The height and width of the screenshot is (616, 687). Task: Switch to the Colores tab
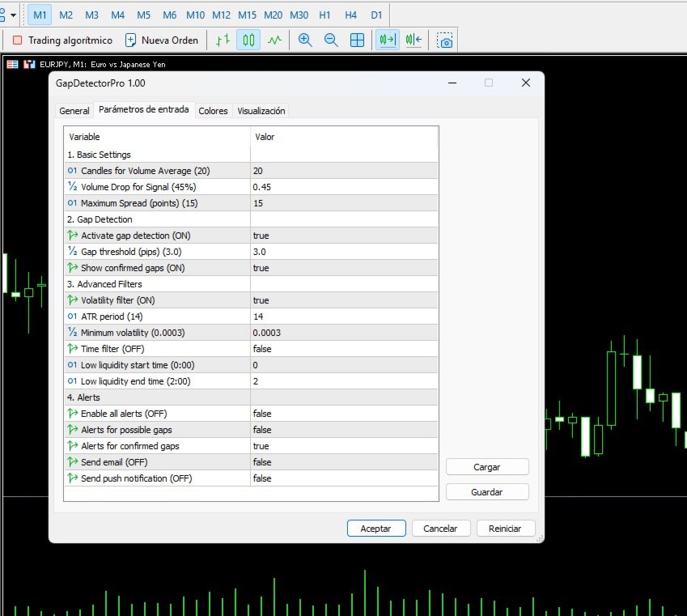[x=213, y=111]
